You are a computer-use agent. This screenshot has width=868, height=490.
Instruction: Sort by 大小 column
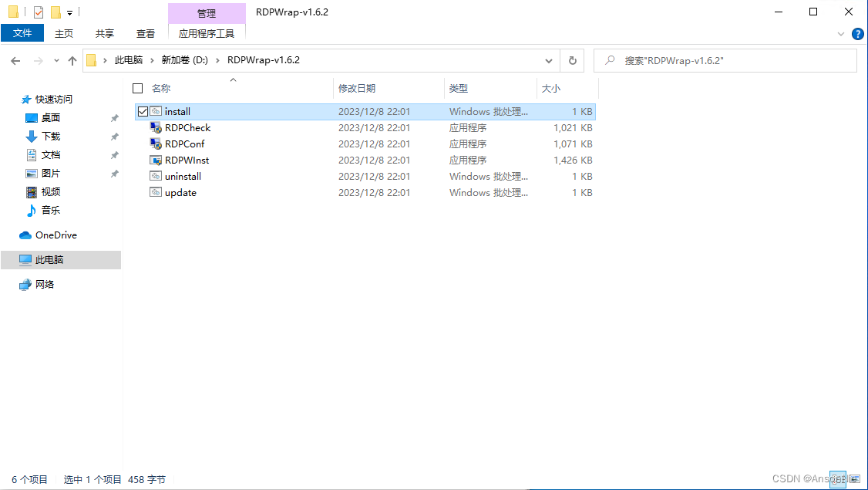click(551, 88)
